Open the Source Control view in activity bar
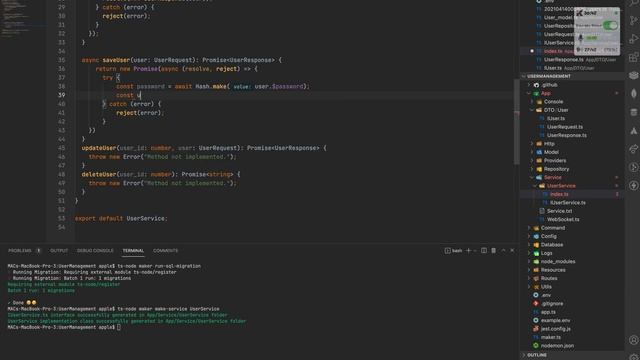The image size is (640, 360). (633, 20)
